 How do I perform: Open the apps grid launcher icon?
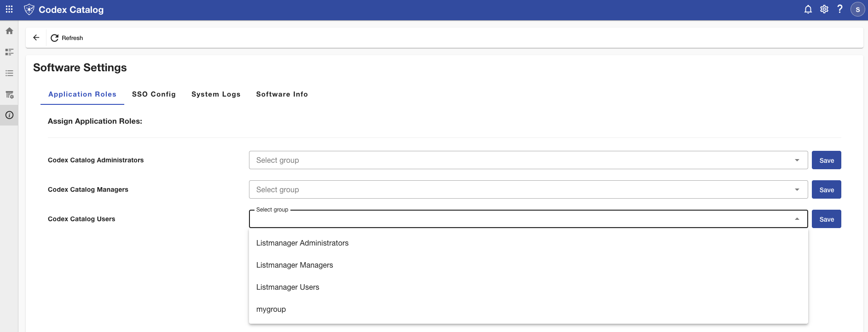coord(9,9)
